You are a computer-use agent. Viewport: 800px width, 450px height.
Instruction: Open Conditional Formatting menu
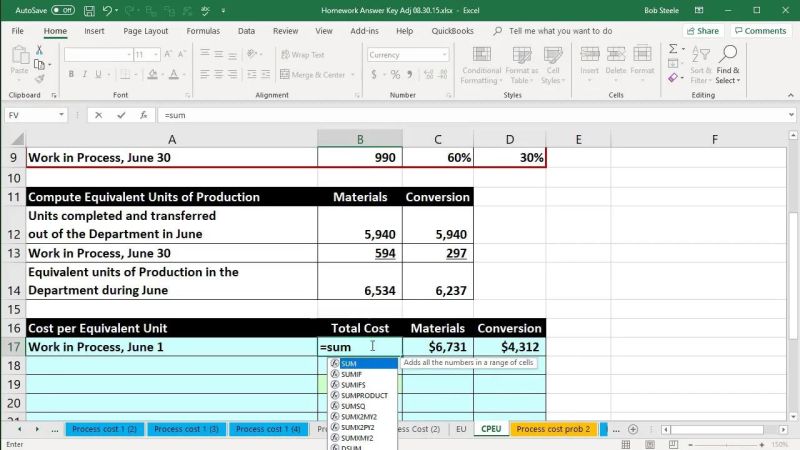pyautogui.click(x=481, y=65)
